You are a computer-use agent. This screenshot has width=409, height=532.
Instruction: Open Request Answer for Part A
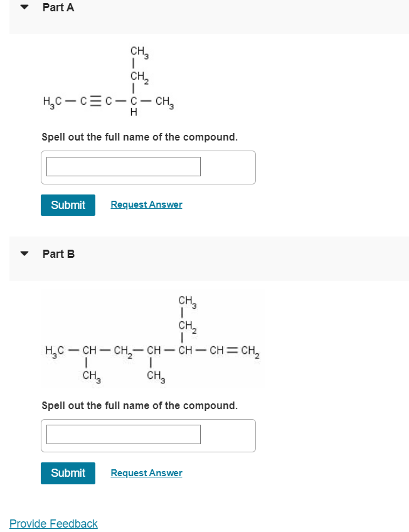[x=146, y=205]
